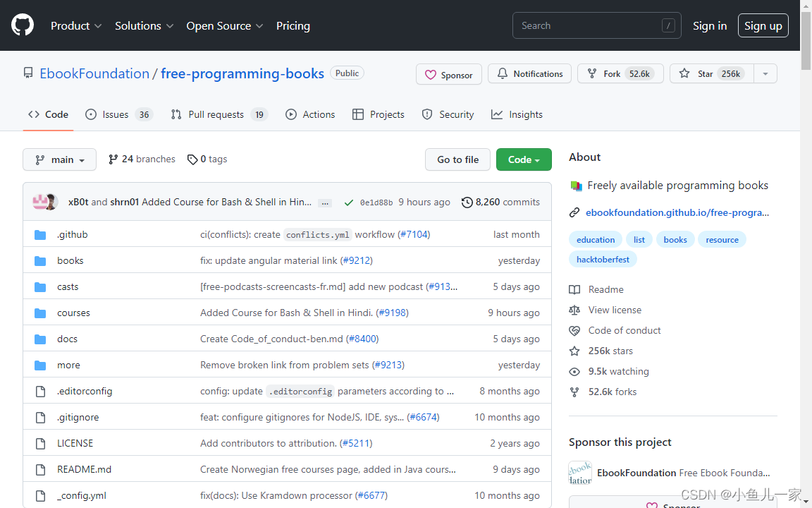Switch to the Pull requests tab
812x508 pixels.
tap(219, 114)
